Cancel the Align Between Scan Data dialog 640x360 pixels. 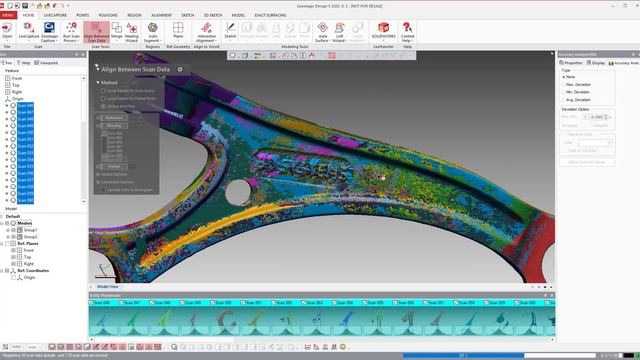(x=180, y=69)
